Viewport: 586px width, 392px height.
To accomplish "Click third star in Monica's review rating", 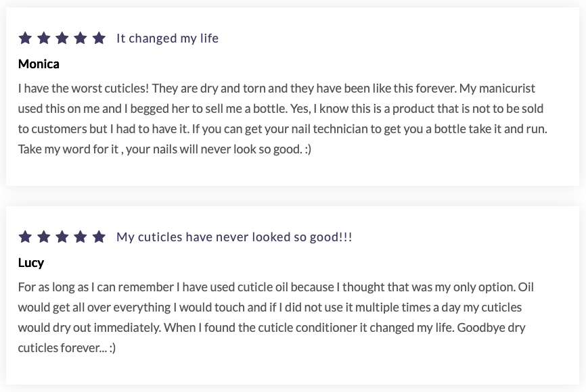I will coord(62,38).
